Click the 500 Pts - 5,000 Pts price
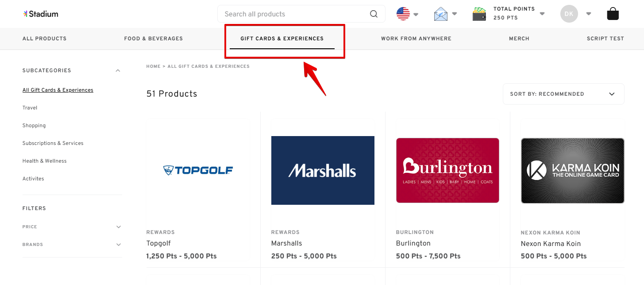Viewport: 644px width, 285px height. (x=554, y=256)
